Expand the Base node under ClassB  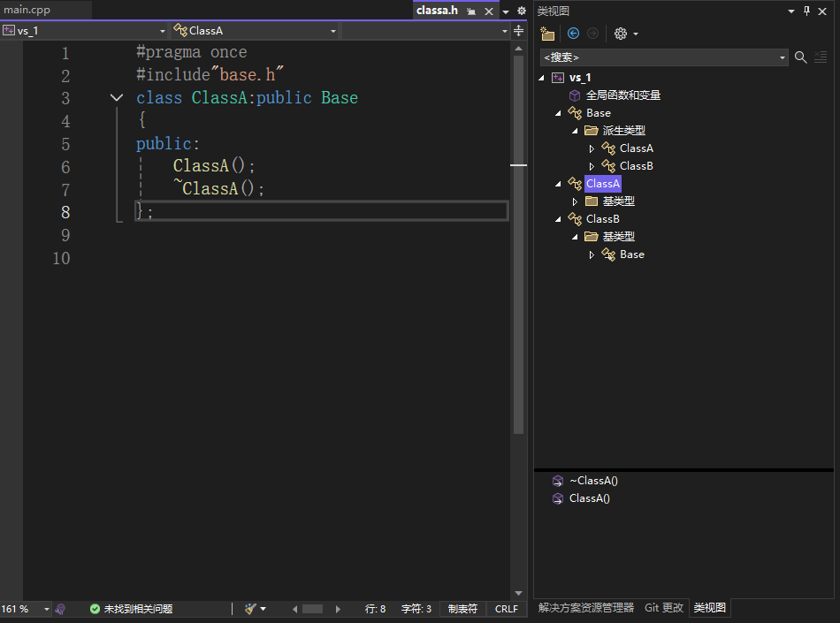[x=592, y=255]
